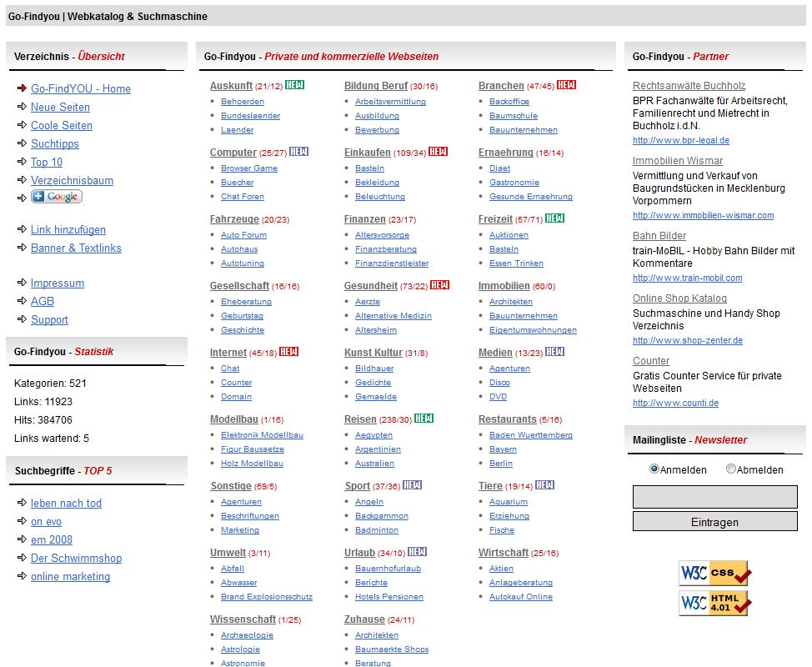Click the NEW badge beside Reisen

(424, 419)
